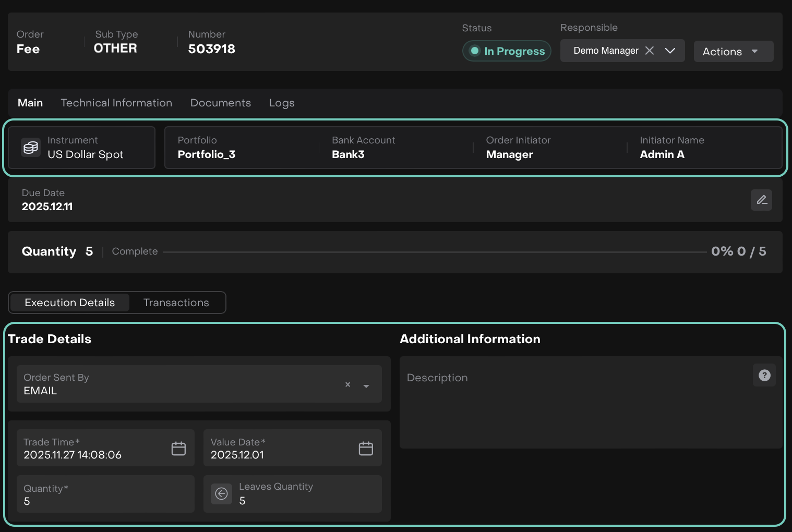Viewport: 792px width, 532px height.
Task: Select the Execution Details view
Action: tap(70, 303)
